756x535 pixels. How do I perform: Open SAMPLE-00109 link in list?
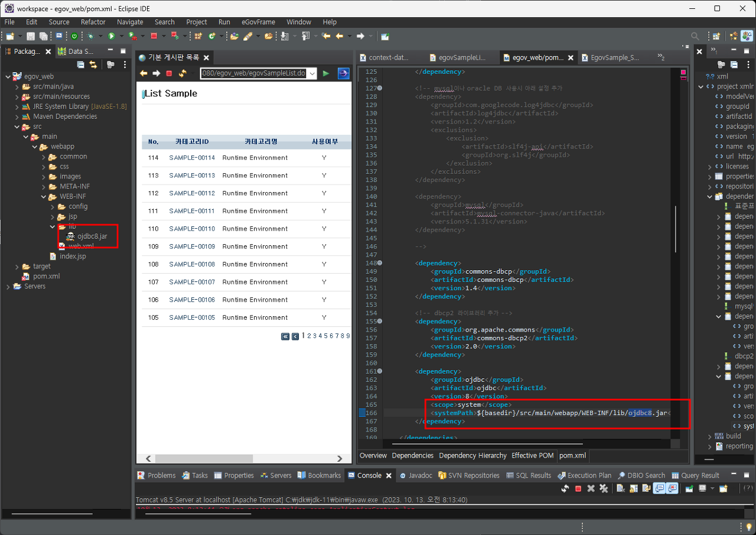192,247
